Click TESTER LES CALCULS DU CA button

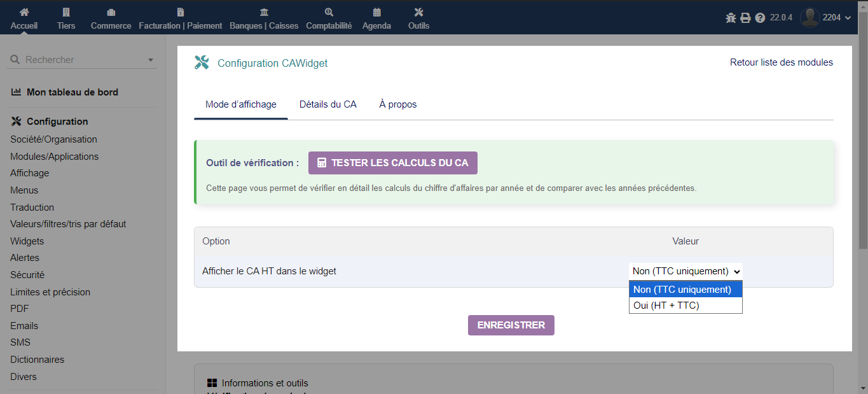[393, 163]
